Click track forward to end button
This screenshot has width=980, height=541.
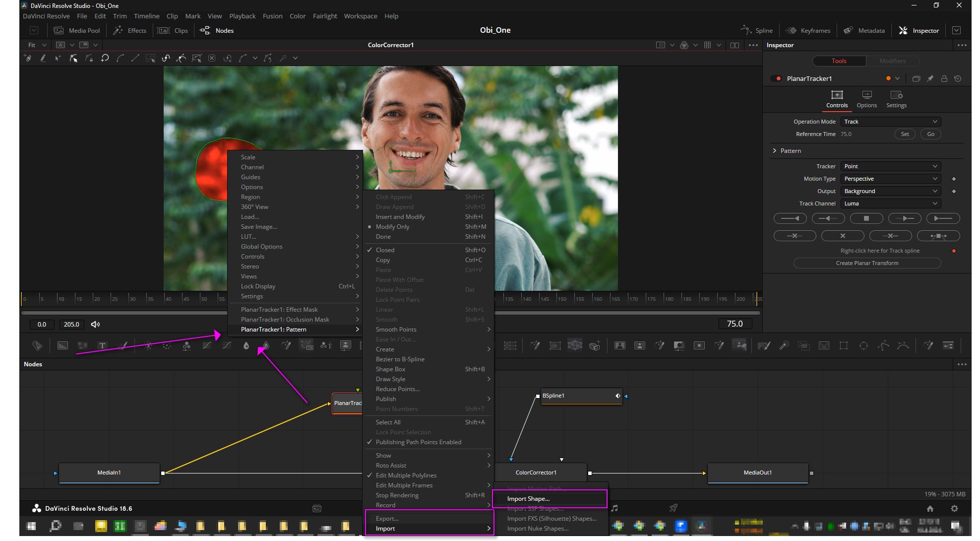[x=943, y=218]
